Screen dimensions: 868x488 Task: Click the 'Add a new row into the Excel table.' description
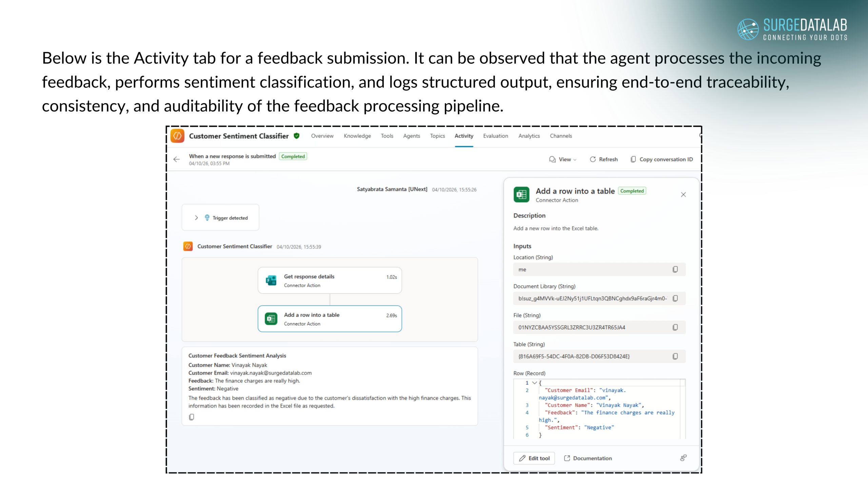coord(556,228)
